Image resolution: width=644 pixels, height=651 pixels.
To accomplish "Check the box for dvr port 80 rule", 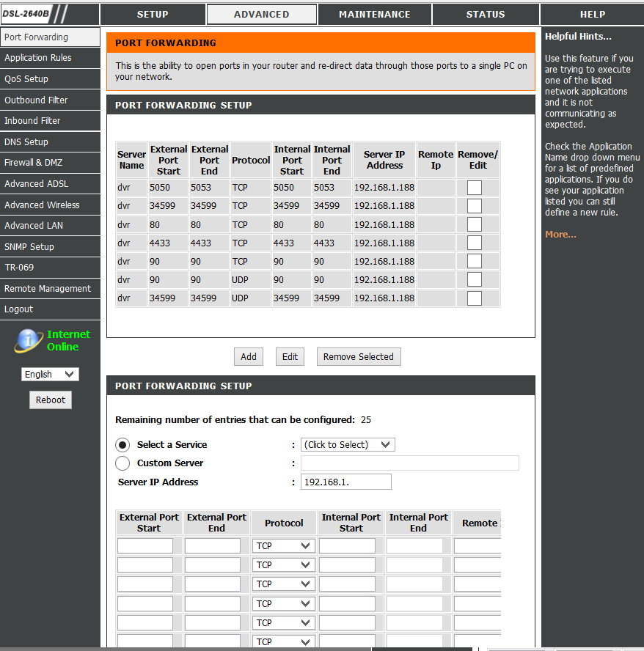I will click(474, 224).
